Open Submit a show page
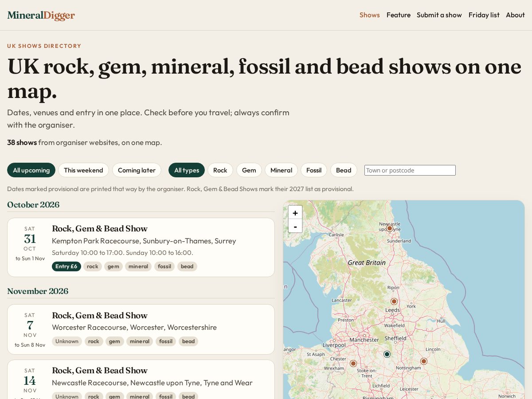The height and width of the screenshot is (399, 532). coord(439,15)
